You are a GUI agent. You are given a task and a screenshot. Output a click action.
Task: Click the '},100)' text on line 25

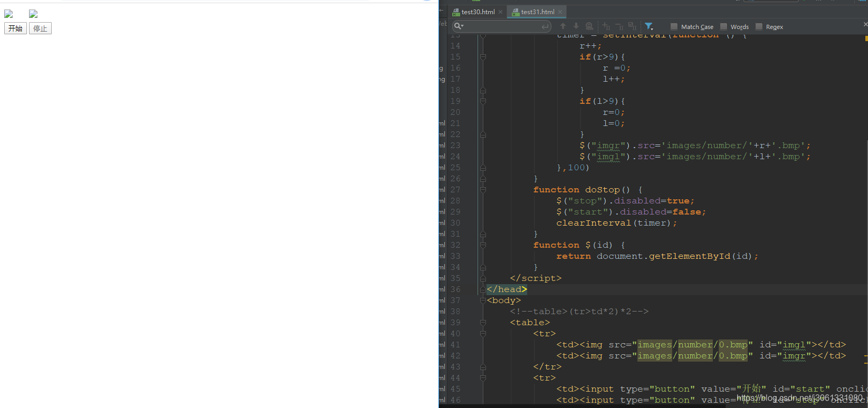(x=573, y=168)
